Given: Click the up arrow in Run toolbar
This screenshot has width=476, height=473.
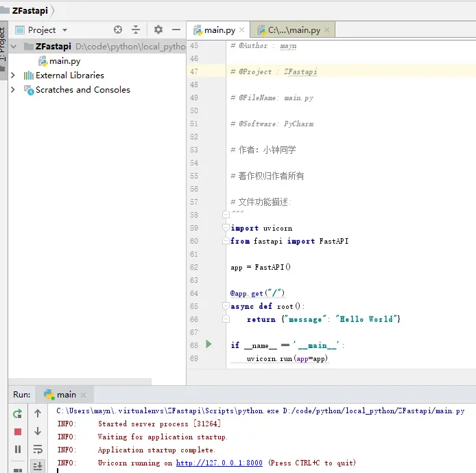Looking at the screenshot, I should point(38,413).
